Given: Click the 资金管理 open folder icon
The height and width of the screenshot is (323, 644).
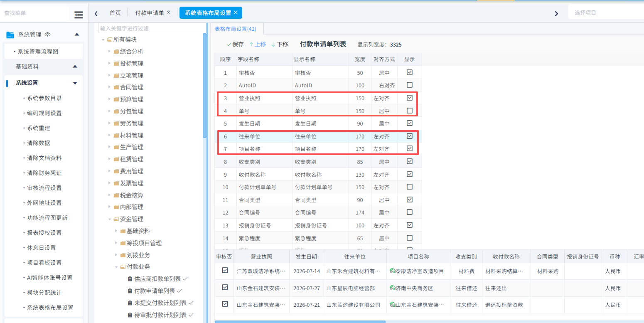Looking at the screenshot, I should click(116, 219).
